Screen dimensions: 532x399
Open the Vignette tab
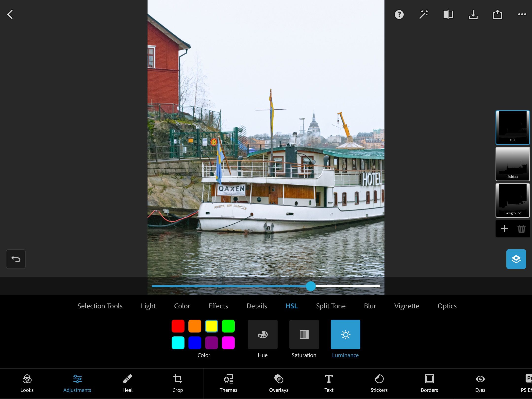click(407, 306)
